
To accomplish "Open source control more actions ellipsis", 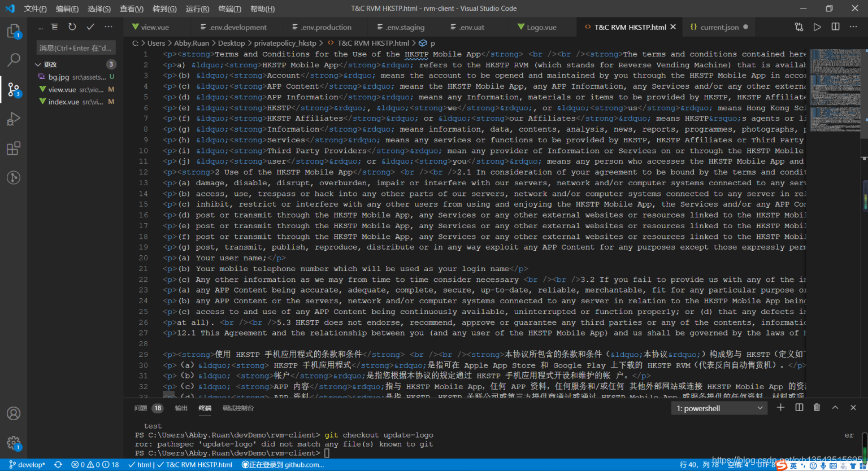I will coord(108,27).
